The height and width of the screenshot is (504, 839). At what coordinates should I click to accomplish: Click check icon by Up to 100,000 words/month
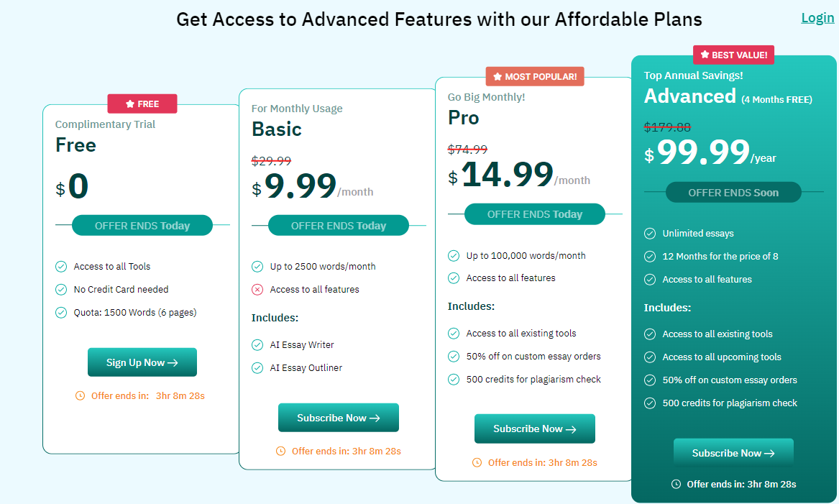tap(453, 256)
